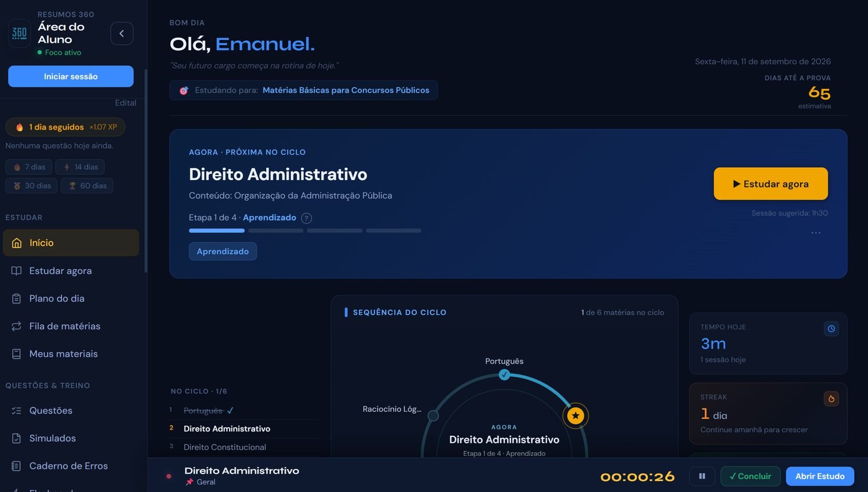Click the 00:00:26 timer display
Image resolution: width=868 pixels, height=492 pixels.
point(638,476)
